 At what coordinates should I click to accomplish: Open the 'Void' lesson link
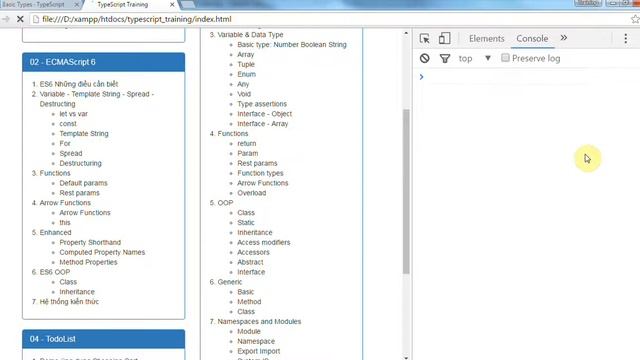(x=244, y=94)
